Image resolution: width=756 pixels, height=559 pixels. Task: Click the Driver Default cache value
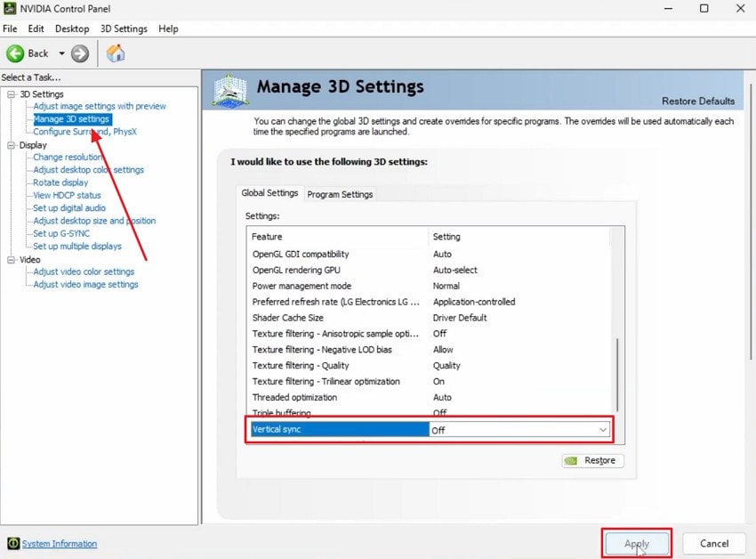point(460,318)
